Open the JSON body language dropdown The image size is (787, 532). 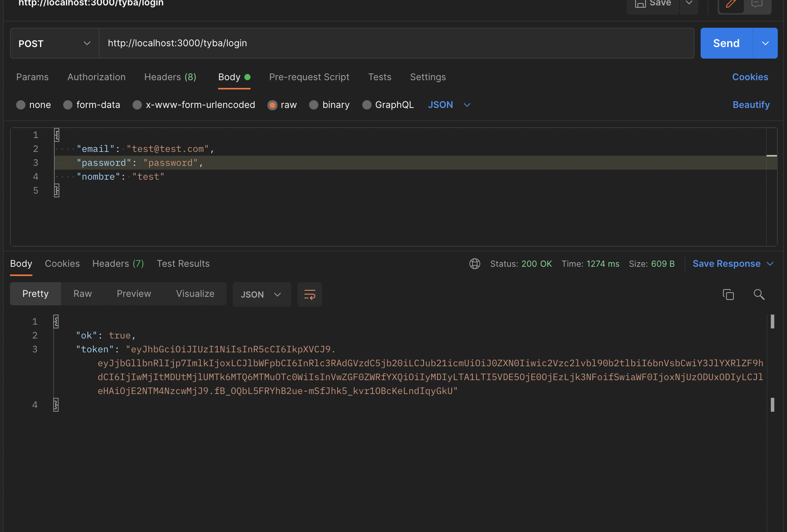pos(449,104)
